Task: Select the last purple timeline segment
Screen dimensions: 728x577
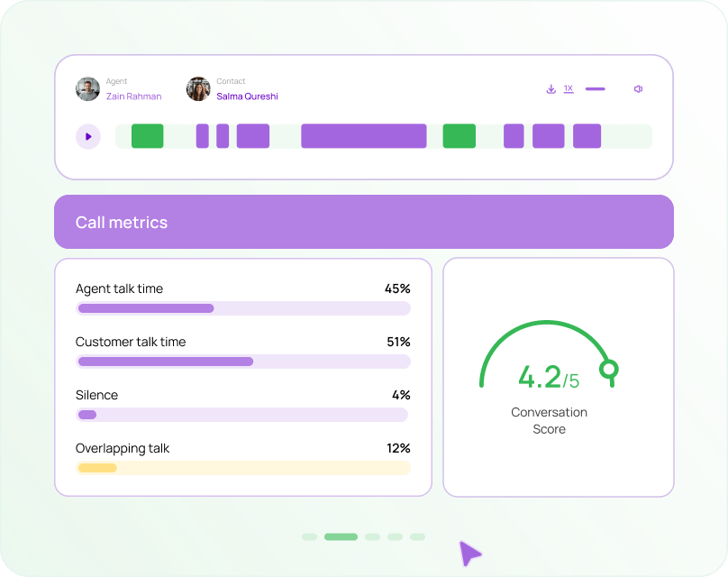Action: (587, 136)
